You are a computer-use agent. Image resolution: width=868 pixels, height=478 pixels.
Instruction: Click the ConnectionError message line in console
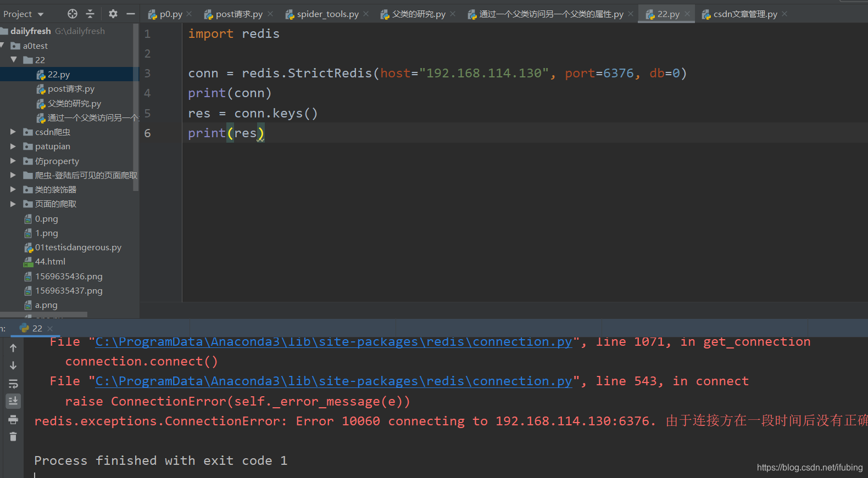[450, 421]
